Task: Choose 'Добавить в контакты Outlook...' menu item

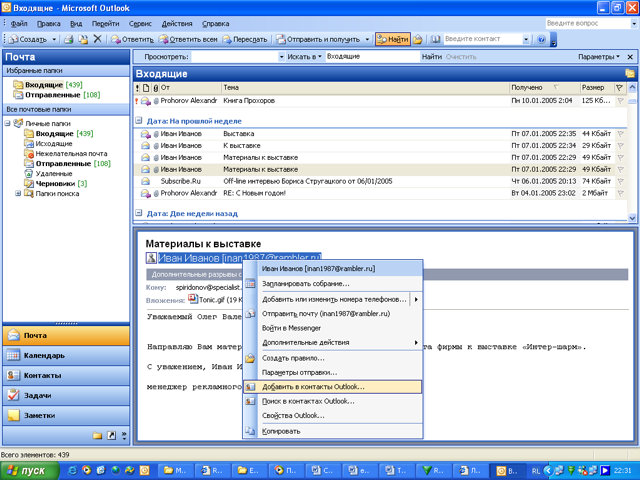Action: tap(333, 387)
